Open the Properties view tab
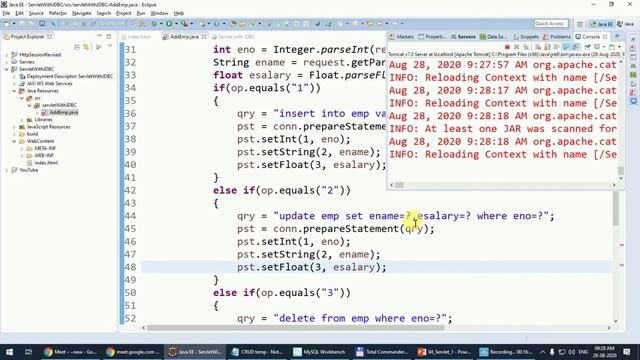Viewport: 640px width, 360px height. tap(432, 37)
